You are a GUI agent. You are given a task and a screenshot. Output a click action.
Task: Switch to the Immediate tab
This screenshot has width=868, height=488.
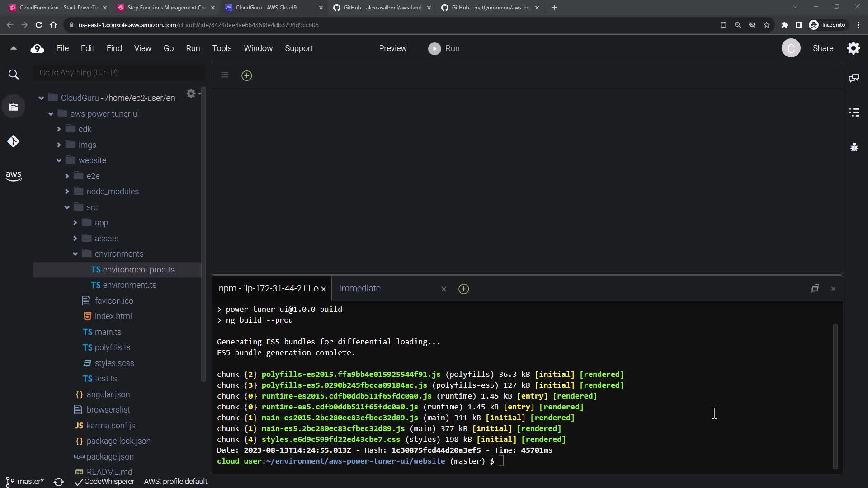(359, 289)
